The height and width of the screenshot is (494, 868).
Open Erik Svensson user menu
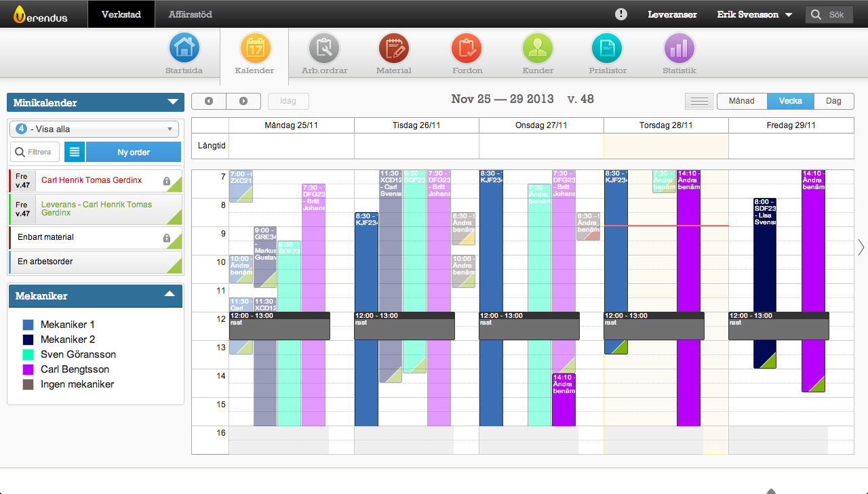click(754, 14)
